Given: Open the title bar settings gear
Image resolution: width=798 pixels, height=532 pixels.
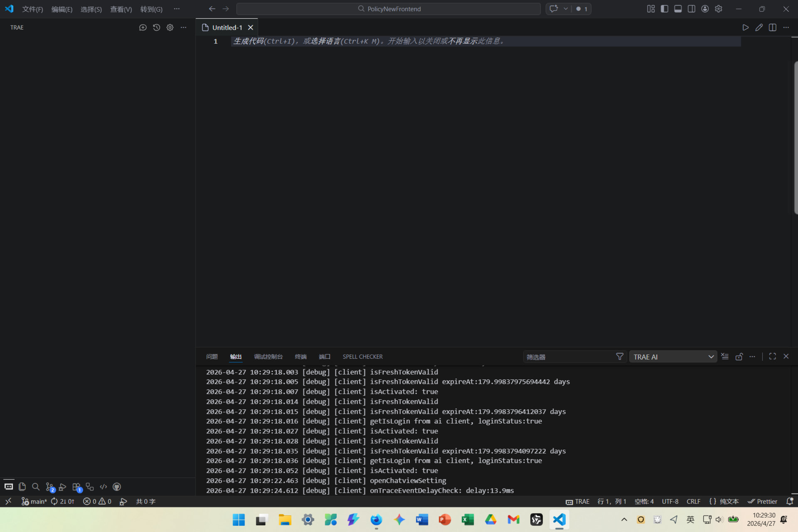Looking at the screenshot, I should click(x=719, y=9).
